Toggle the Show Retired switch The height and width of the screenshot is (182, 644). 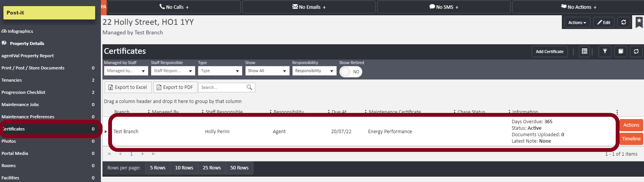[x=350, y=72]
